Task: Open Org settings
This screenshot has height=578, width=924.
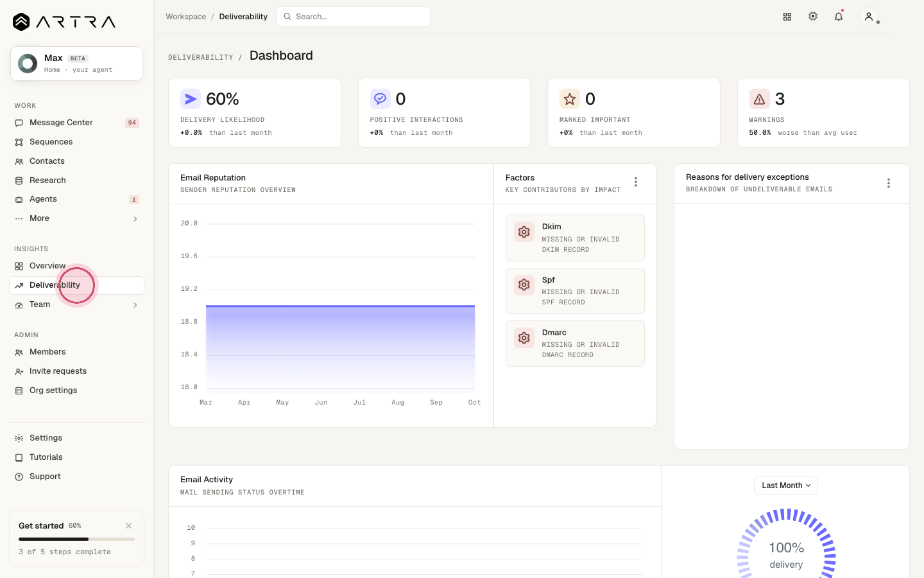Action: click(x=77, y=390)
